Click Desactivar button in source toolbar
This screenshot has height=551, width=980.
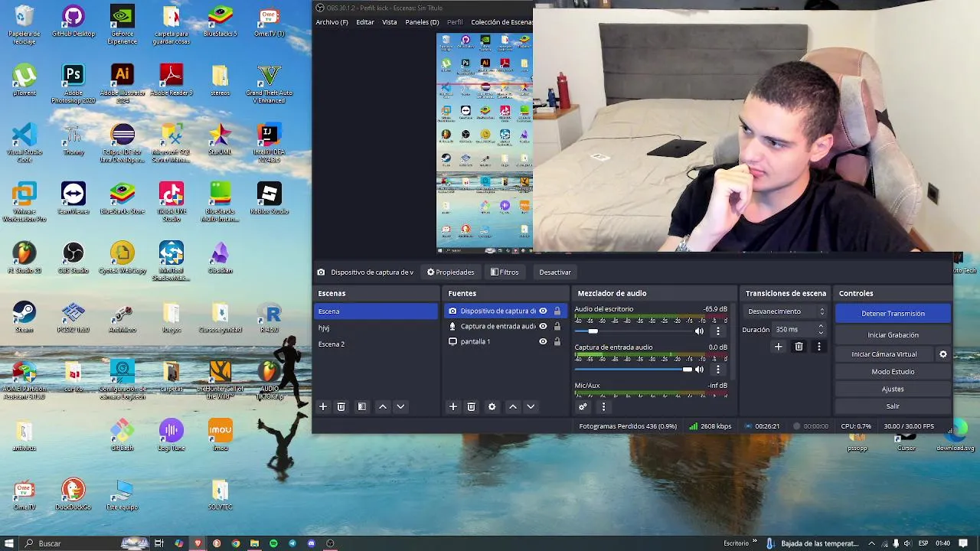click(x=555, y=272)
